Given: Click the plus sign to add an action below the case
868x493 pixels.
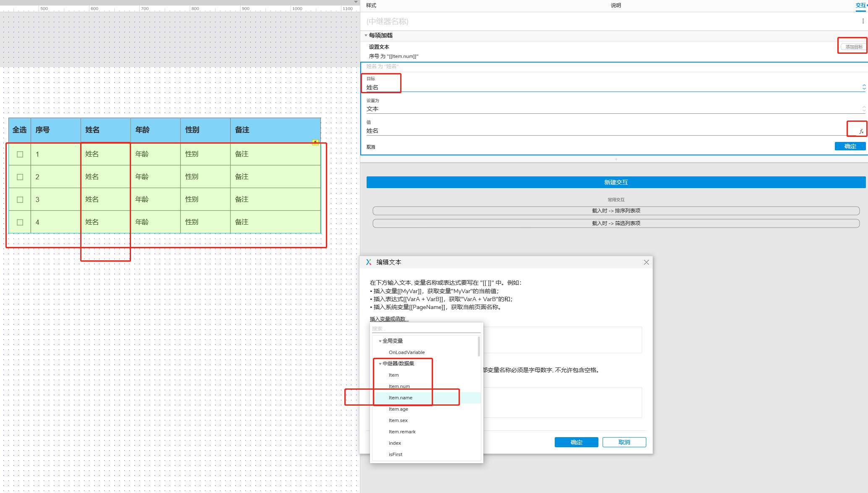Looking at the screenshot, I should 616,159.
